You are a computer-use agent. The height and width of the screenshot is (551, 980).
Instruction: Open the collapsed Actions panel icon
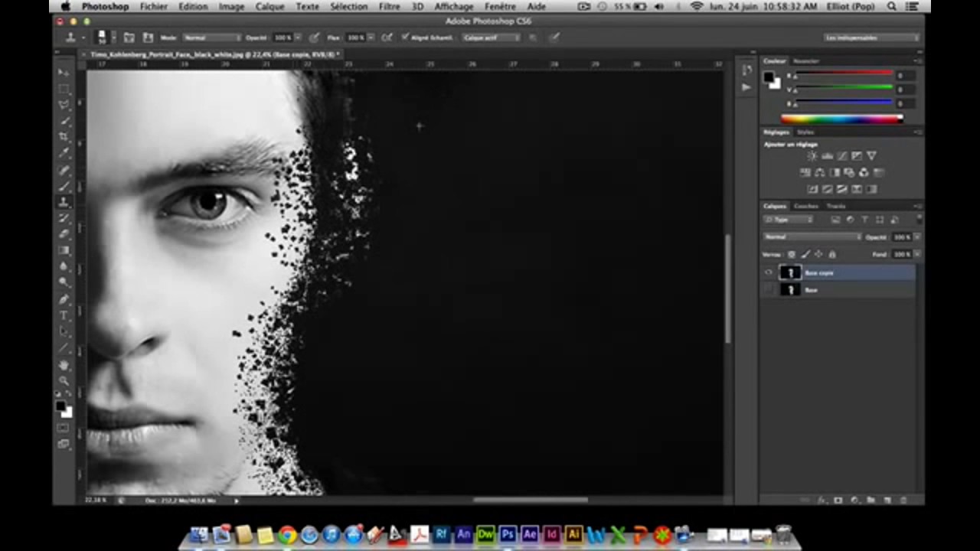[746, 86]
